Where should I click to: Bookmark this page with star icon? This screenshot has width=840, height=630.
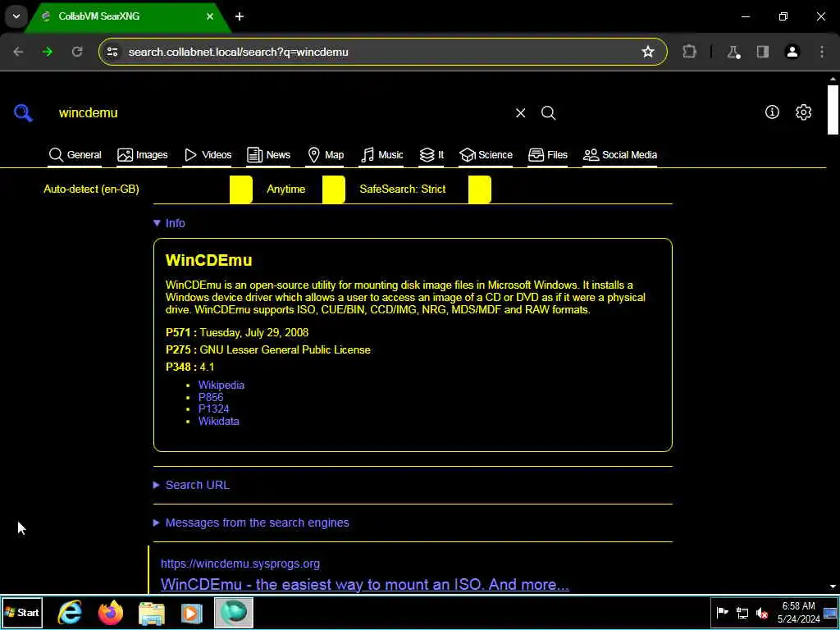(648, 52)
